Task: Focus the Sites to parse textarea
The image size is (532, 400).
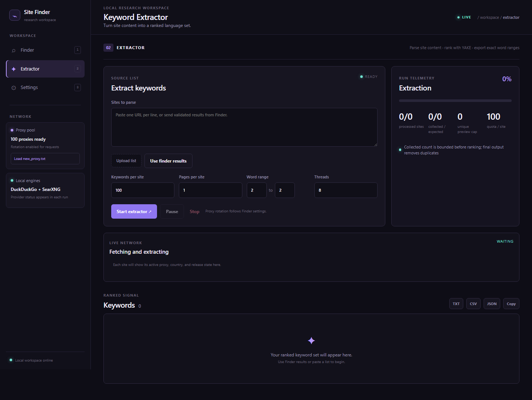Action: (244, 127)
